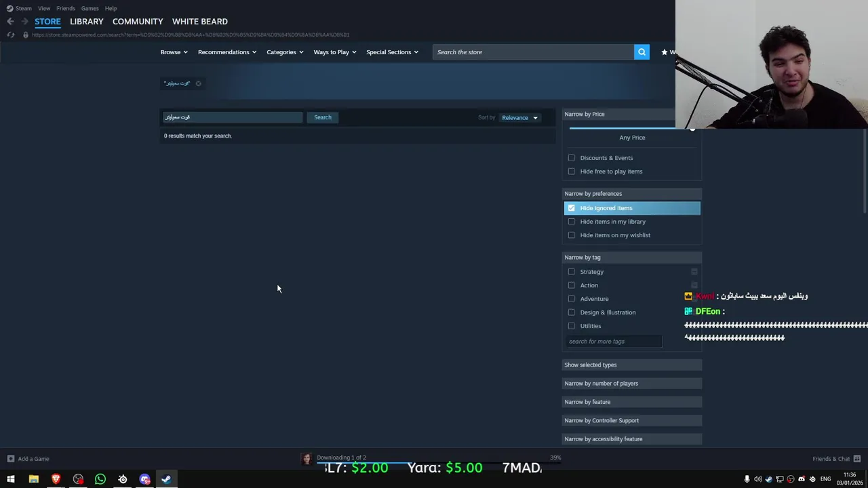Tick the Utilities tag checkbox
Image resolution: width=868 pixels, height=488 pixels.
point(572,326)
